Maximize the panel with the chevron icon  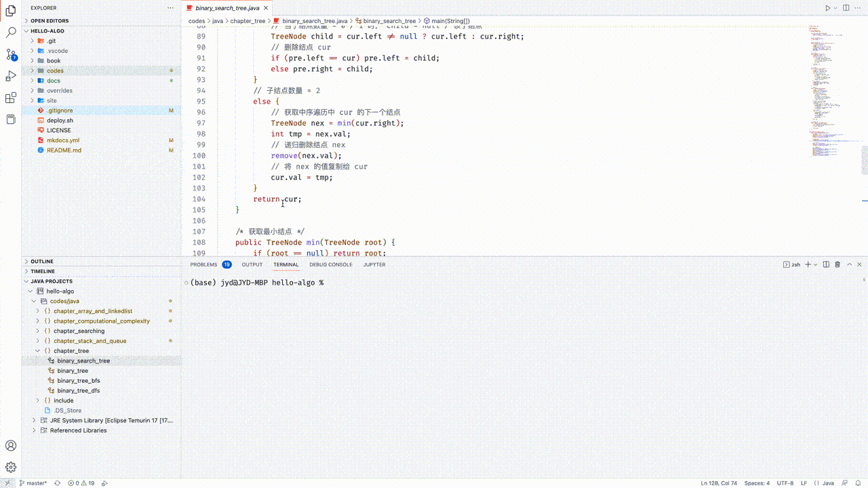pos(849,264)
